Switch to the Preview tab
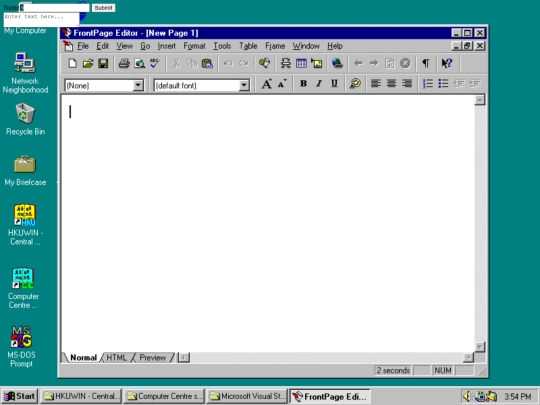Viewport: 540px width, 405px height. [153, 357]
